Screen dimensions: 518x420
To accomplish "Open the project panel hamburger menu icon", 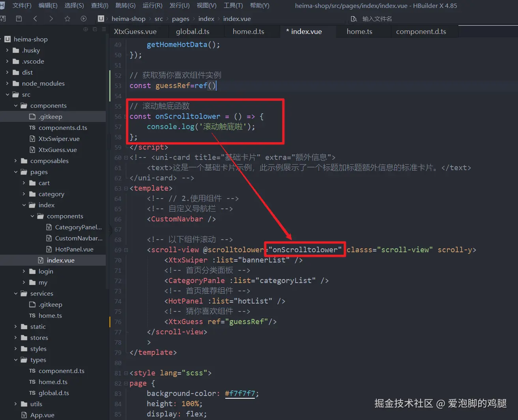I will (x=104, y=29).
